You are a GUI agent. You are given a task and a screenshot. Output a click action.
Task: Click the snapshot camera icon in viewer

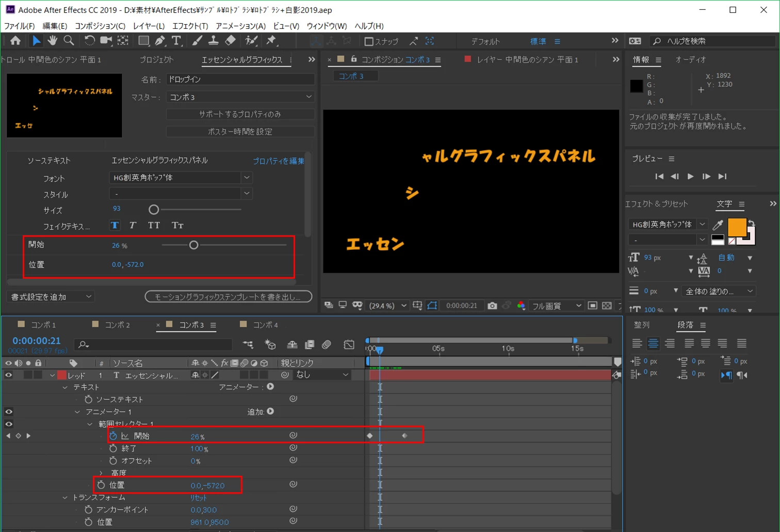coord(492,306)
